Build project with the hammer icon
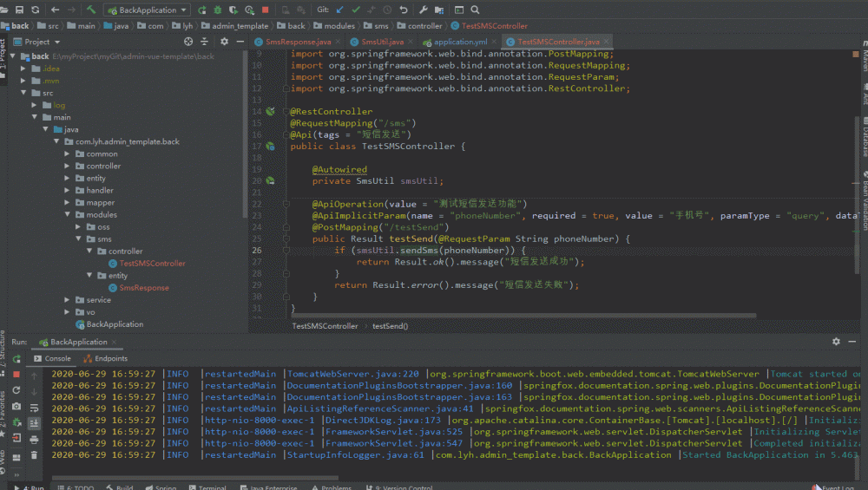The width and height of the screenshot is (868, 490). [x=91, y=10]
